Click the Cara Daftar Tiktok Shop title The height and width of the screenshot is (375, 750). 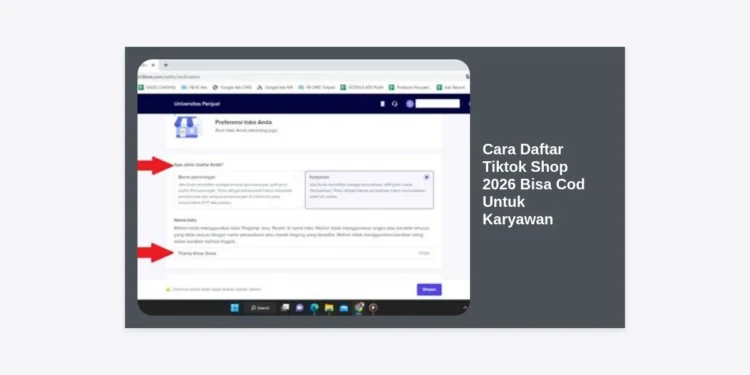533,184
